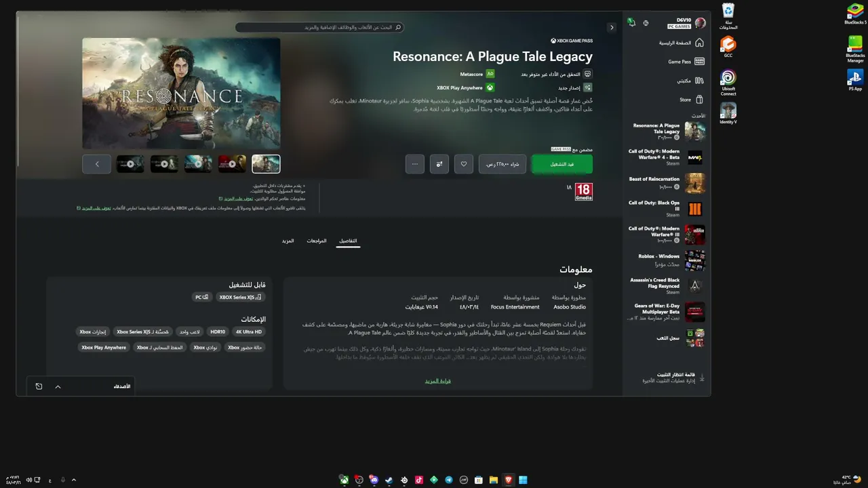Click the devices icon beside the bell

coord(646,23)
